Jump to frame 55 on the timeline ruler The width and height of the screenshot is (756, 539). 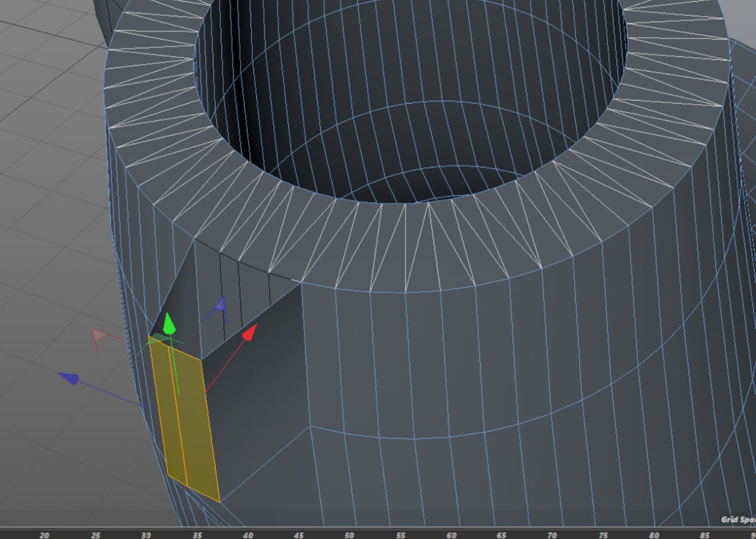[x=400, y=535]
